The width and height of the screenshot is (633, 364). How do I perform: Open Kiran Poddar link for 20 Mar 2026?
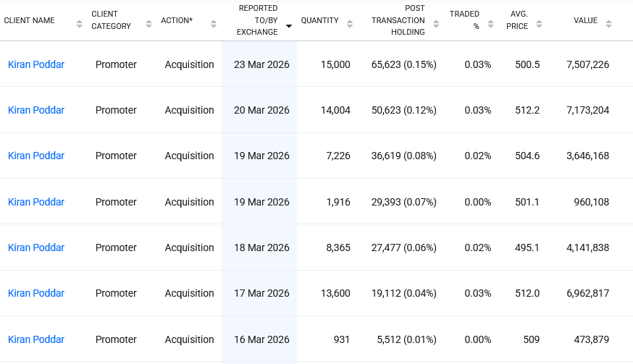point(36,110)
